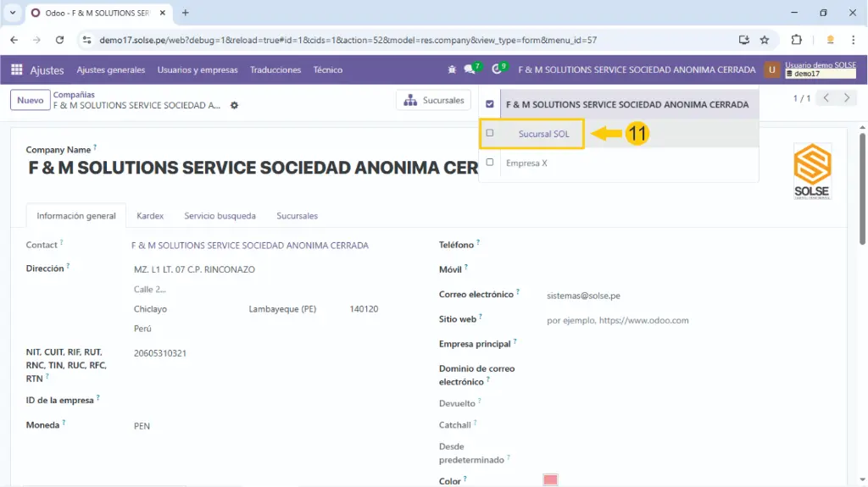Switch to the Kardex tab
The width and height of the screenshot is (868, 487).
click(150, 216)
